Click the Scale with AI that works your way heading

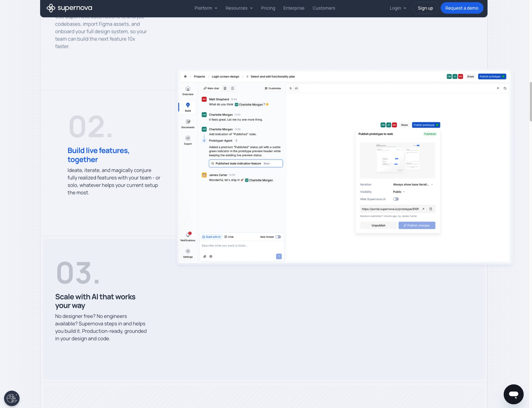coord(95,301)
